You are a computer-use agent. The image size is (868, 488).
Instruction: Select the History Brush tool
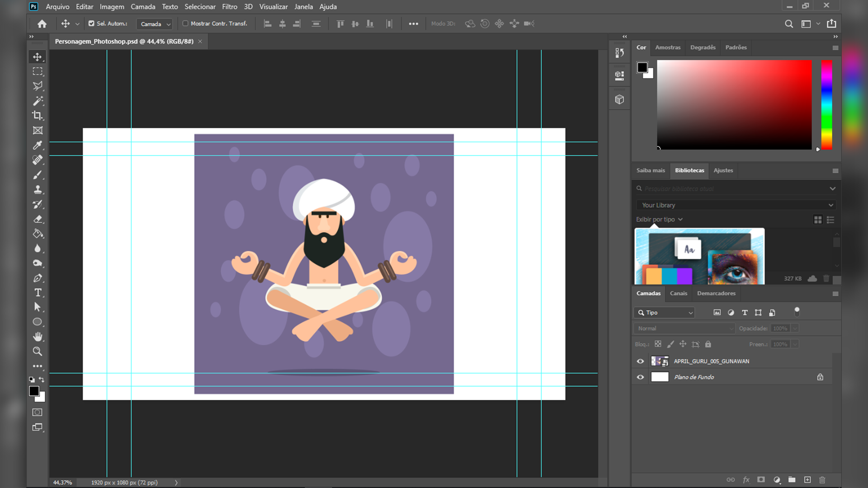pos(38,204)
